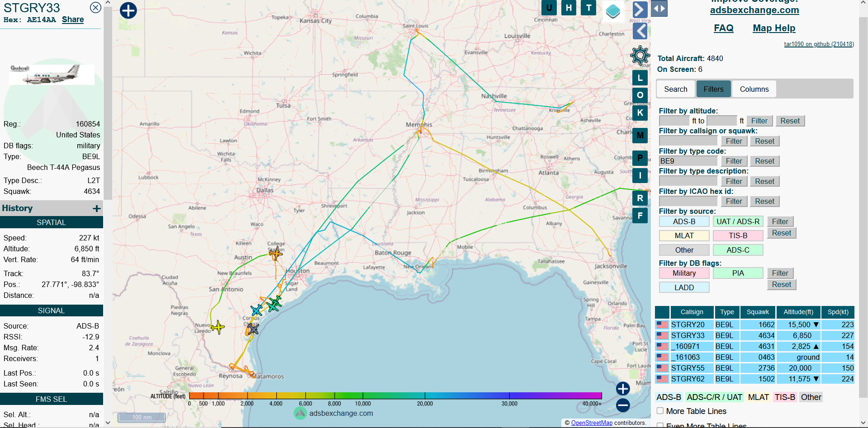The width and height of the screenshot is (868, 428).
Task: Toggle the I map option button
Action: 640,175
